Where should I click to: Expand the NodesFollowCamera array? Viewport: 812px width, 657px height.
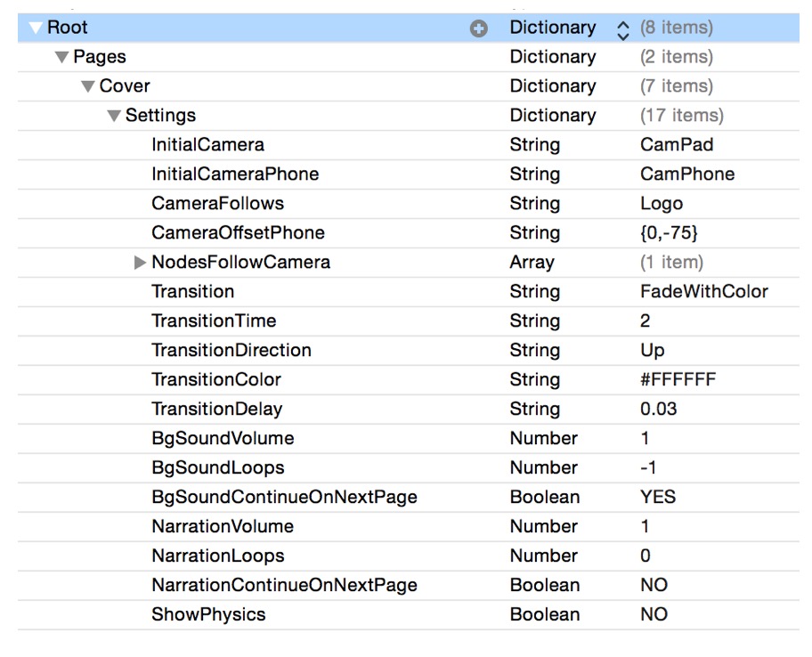141,262
